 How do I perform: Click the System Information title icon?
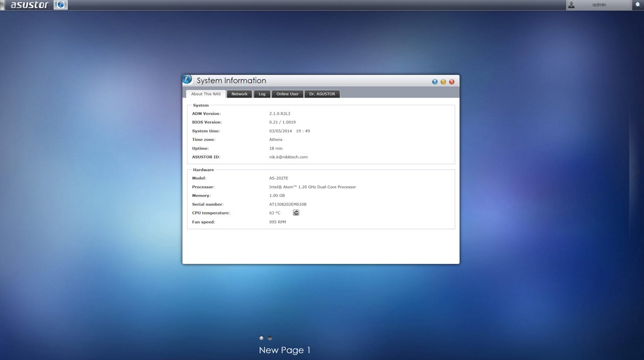[187, 80]
